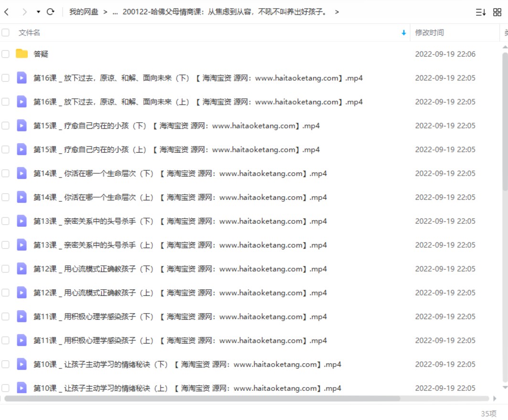Select file 第15课_疗愈自己内在的小孩 (上) name

point(177,149)
